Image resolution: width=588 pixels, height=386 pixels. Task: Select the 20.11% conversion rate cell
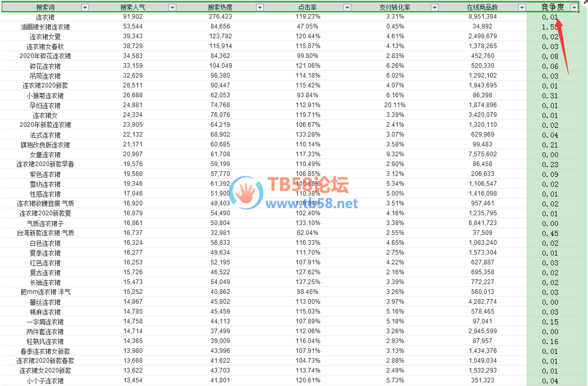395,106
